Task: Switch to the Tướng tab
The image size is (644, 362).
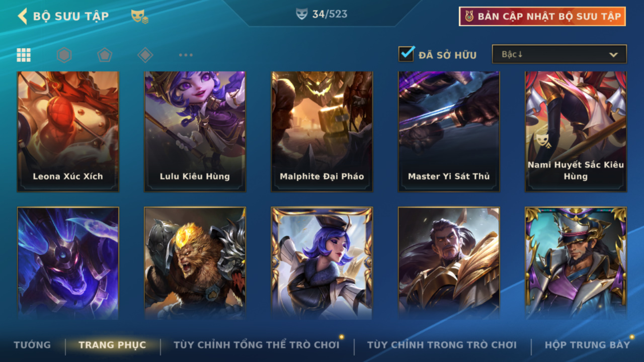Action: (x=32, y=345)
